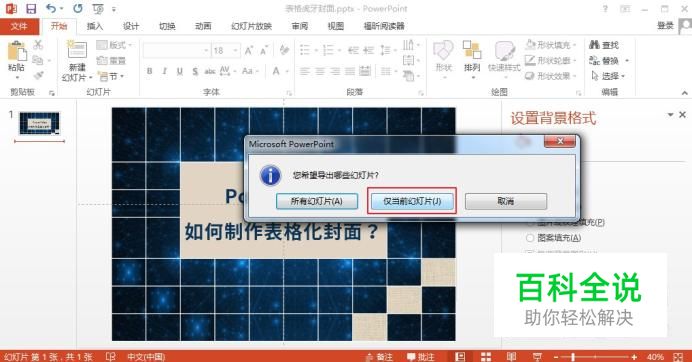
Task: Open the File (文件) tab
Action: [x=19, y=26]
